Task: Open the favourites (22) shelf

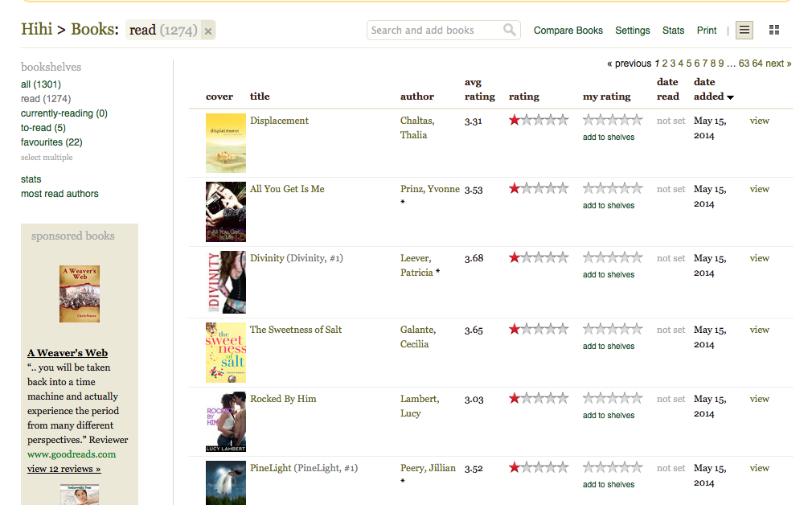Action: click(51, 142)
